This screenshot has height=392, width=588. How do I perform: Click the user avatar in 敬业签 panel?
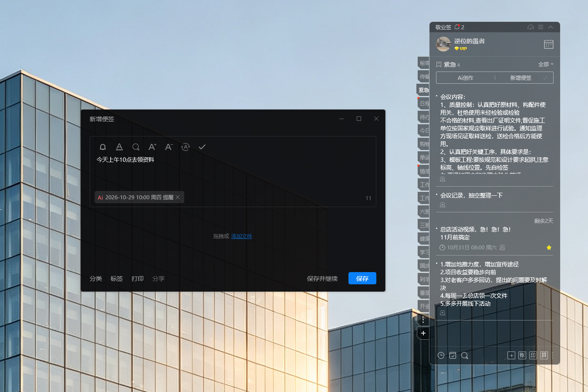(x=443, y=44)
